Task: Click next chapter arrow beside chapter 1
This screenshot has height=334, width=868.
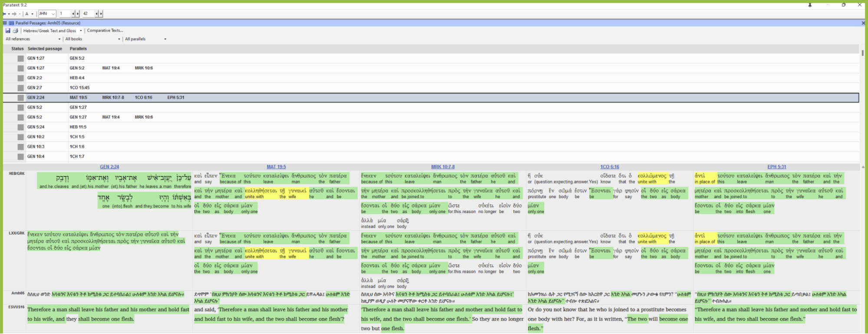Action: click(x=77, y=14)
